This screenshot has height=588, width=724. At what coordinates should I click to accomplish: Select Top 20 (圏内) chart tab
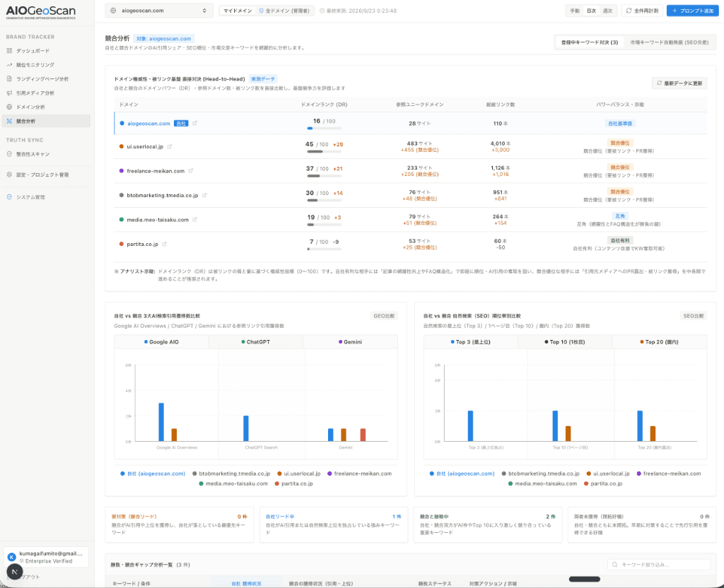tap(660, 342)
